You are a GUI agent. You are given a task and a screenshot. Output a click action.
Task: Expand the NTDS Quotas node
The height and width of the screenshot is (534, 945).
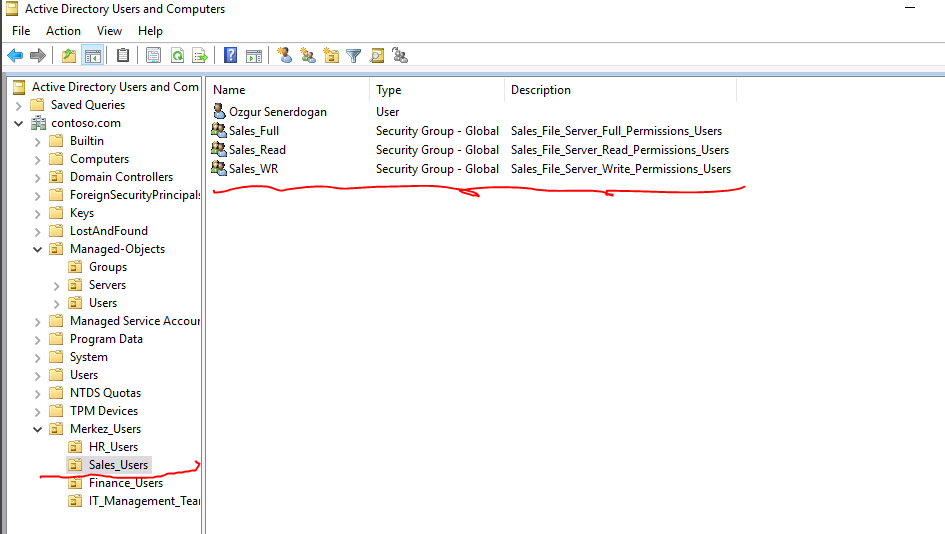click(x=37, y=394)
